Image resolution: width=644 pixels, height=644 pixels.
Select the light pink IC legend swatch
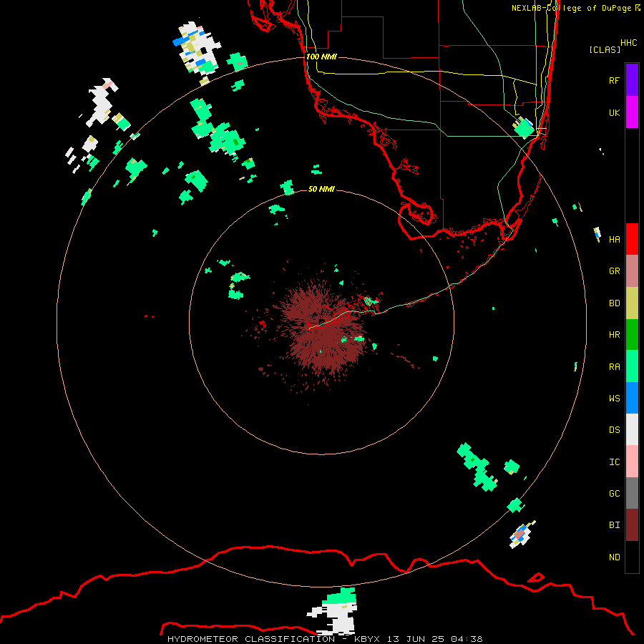pyautogui.click(x=632, y=462)
